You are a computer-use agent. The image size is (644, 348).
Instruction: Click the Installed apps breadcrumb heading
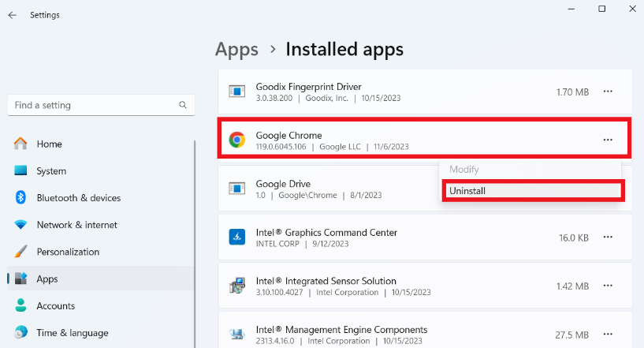(344, 50)
